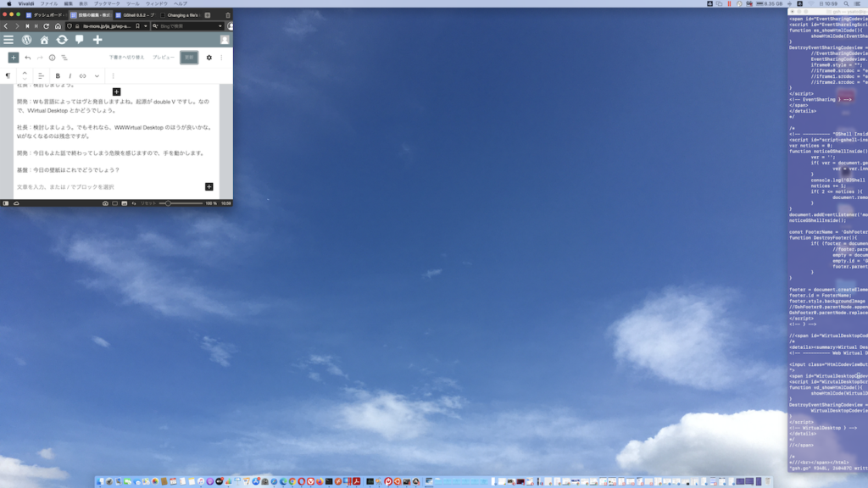Open the document info details icon

click(52, 58)
